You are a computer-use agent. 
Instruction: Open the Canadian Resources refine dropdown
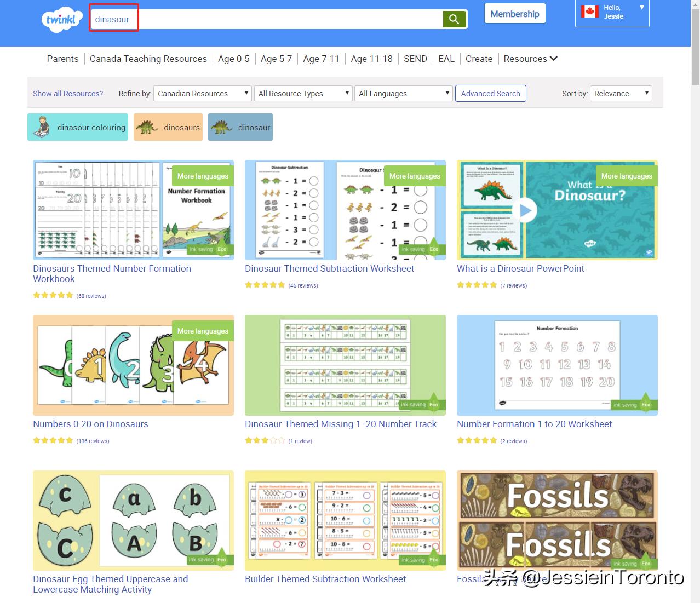[x=203, y=94]
